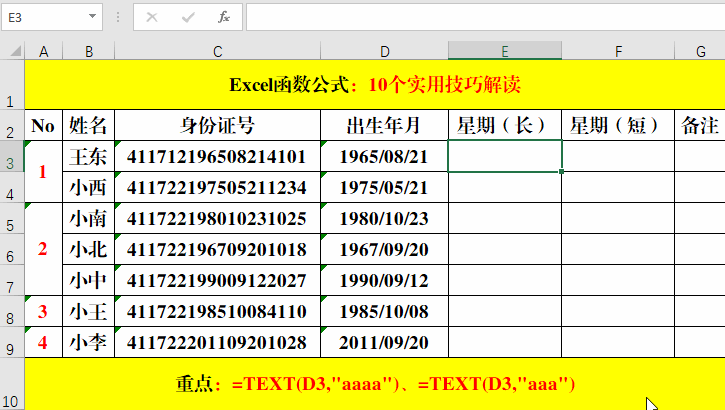Click the '出生年月' header cell

tap(384, 125)
